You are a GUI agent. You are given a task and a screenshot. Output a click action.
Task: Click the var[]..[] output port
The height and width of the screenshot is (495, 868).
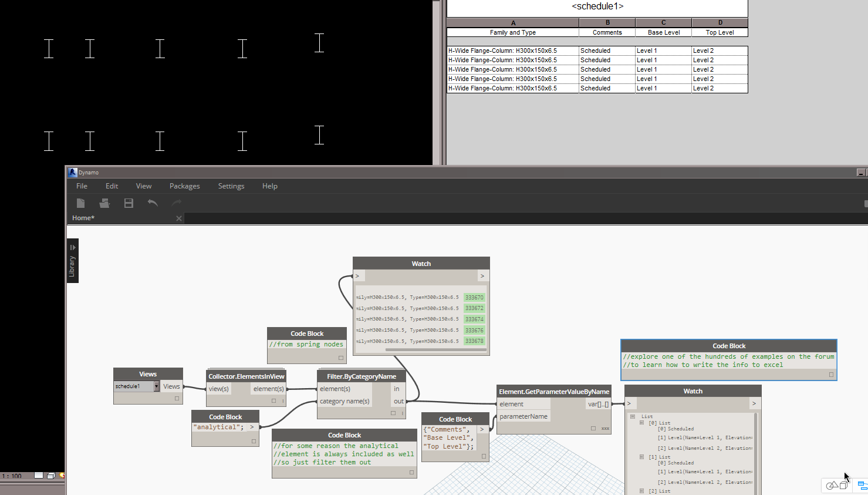click(598, 404)
